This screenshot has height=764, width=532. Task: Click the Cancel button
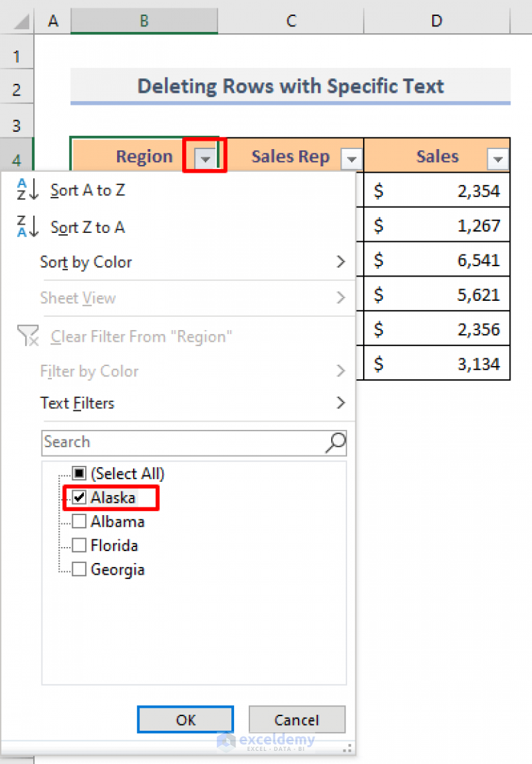[297, 720]
